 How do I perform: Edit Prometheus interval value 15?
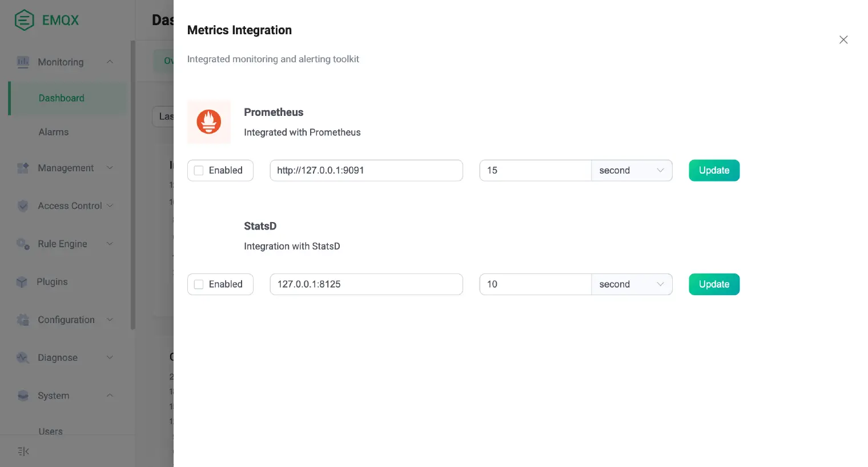[x=535, y=170]
